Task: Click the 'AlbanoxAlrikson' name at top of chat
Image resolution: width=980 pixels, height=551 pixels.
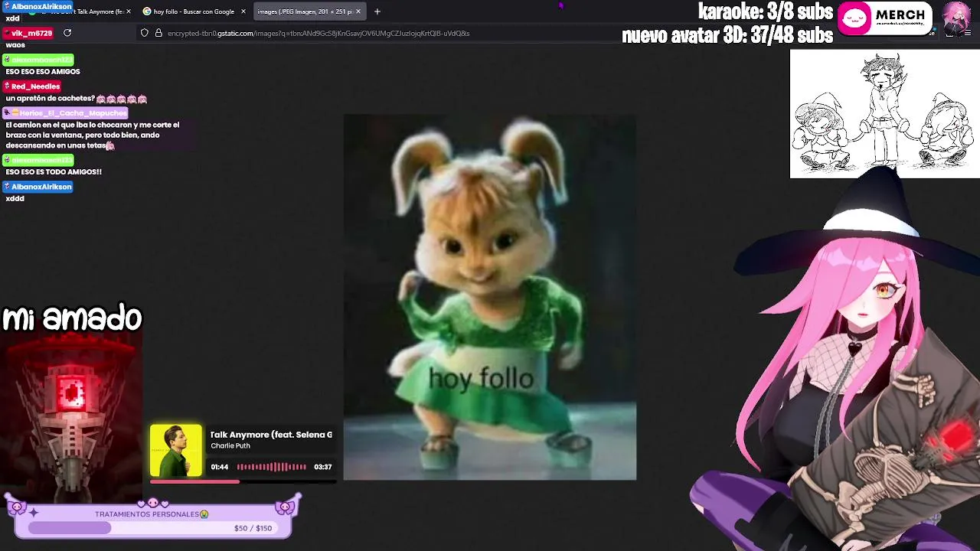Action: pos(38,6)
